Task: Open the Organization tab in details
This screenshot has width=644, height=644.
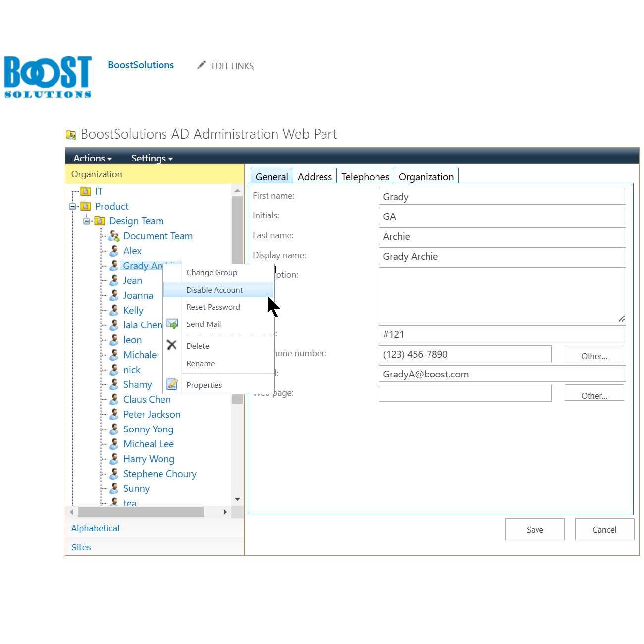Action: click(x=427, y=176)
